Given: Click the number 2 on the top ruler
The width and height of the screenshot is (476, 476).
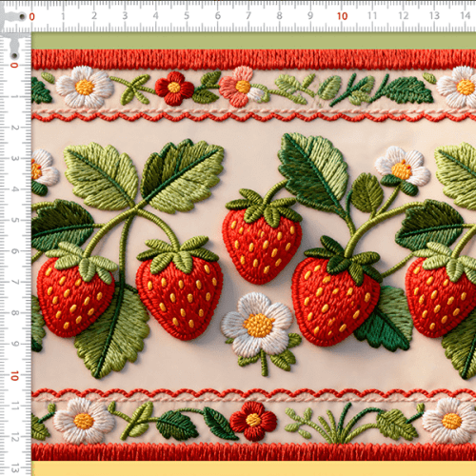Looking at the screenshot, I should click(x=94, y=15).
